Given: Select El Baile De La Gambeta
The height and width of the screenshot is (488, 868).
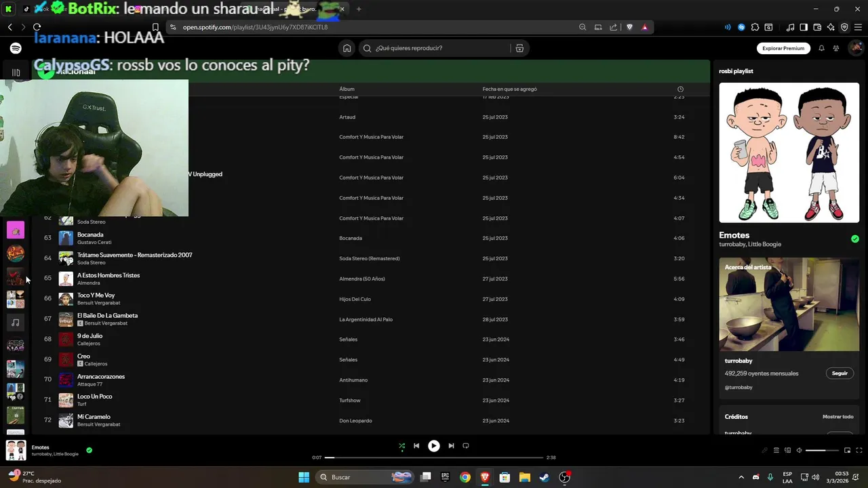Looking at the screenshot, I should pos(107,315).
